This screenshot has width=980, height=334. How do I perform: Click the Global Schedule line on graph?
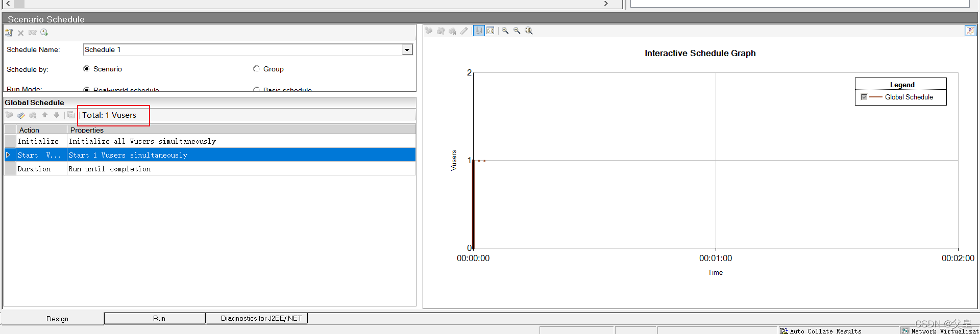coord(473,204)
